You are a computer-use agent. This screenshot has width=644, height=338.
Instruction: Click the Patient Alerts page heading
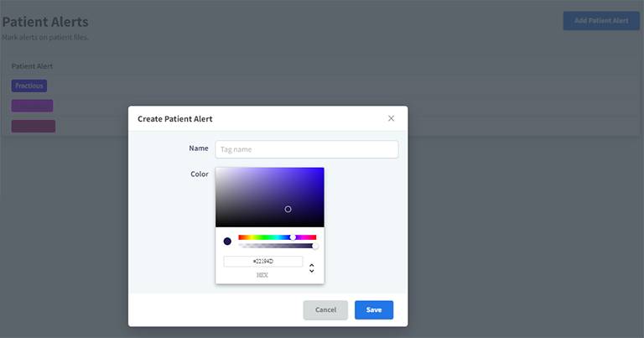(45, 22)
